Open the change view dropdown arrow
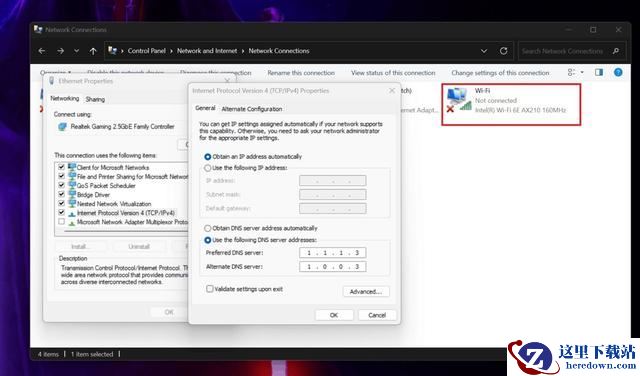Image resolution: width=640 pixels, height=376 pixels. pos(582,73)
